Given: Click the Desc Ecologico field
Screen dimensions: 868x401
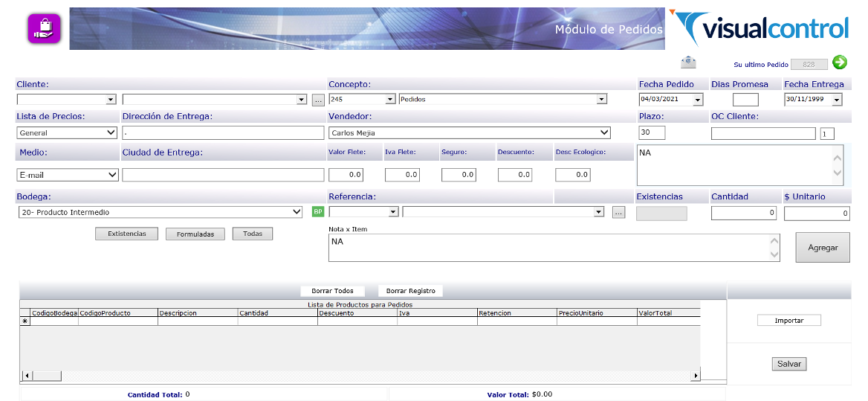Looking at the screenshot, I should pos(573,175).
